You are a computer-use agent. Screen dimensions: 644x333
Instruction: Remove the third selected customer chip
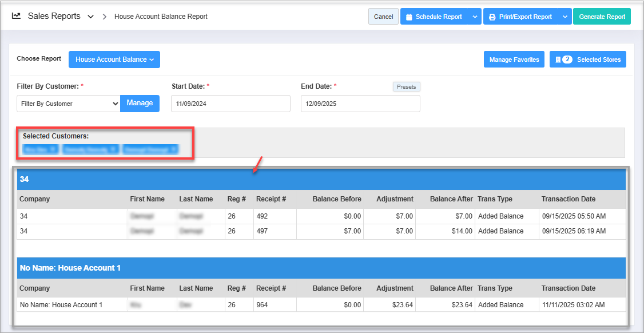coord(173,149)
